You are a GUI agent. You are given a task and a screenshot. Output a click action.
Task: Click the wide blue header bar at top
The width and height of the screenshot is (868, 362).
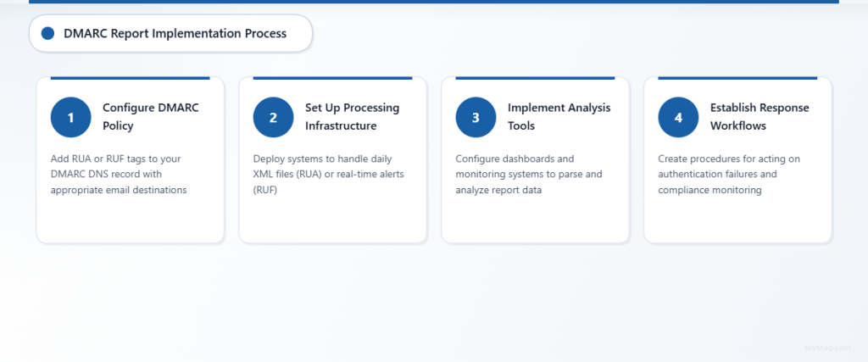pyautogui.click(x=434, y=2)
